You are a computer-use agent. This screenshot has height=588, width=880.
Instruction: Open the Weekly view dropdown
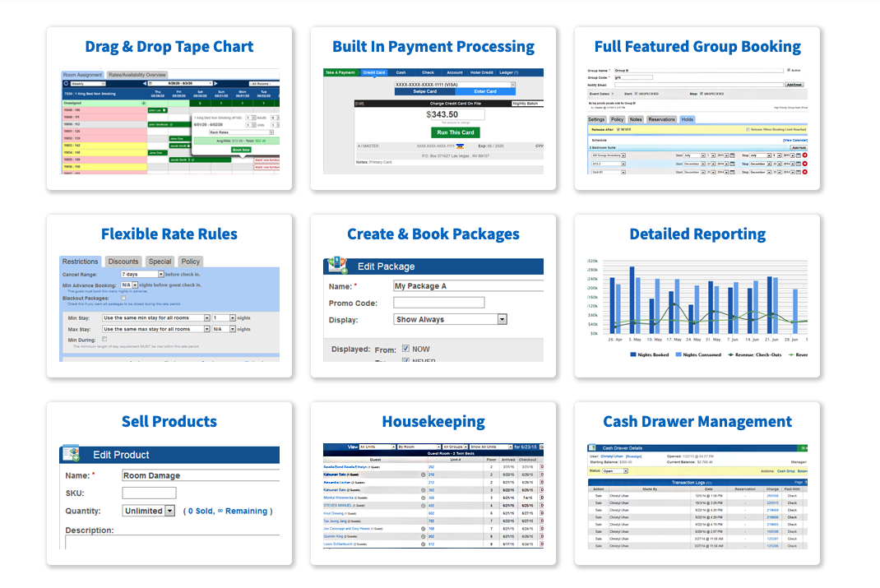[x=88, y=84]
